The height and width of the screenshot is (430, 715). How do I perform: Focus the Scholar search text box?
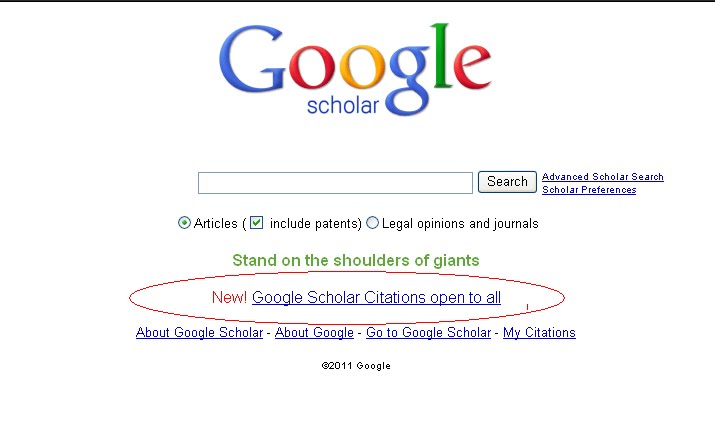[335, 183]
